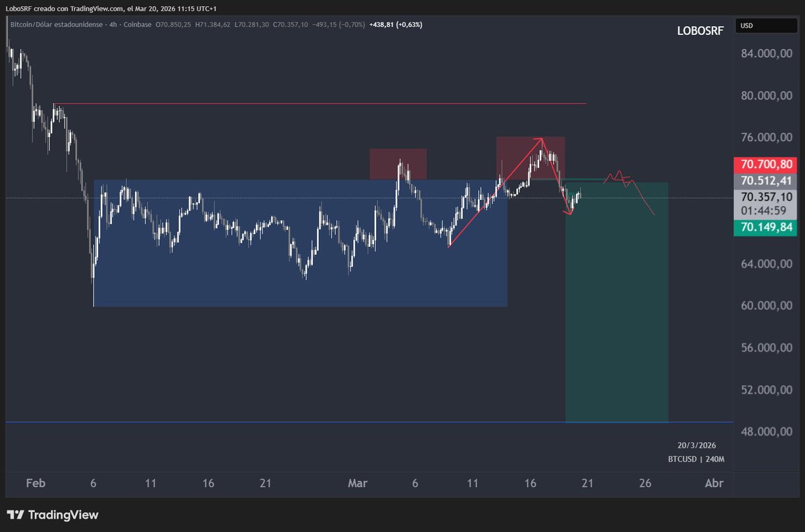This screenshot has width=805, height=532.
Task: Click the Coinbase exchange label
Action: (x=137, y=25)
